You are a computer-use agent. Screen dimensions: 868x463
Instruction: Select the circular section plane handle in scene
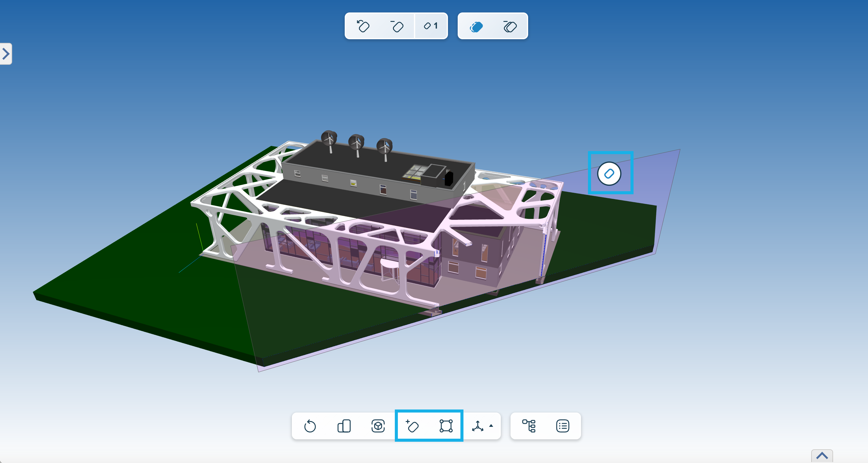pos(609,174)
